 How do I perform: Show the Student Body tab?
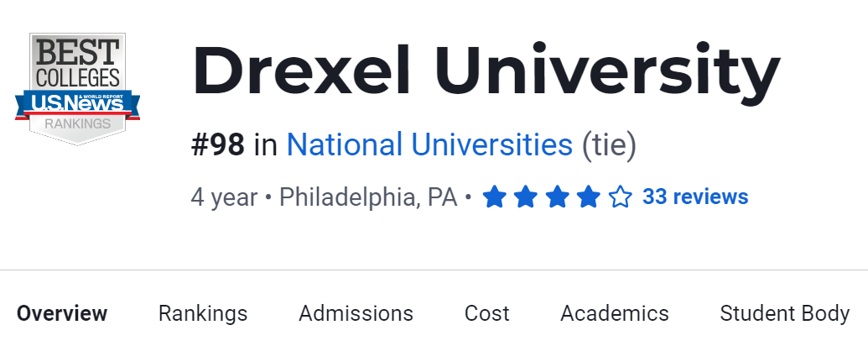[x=784, y=314]
